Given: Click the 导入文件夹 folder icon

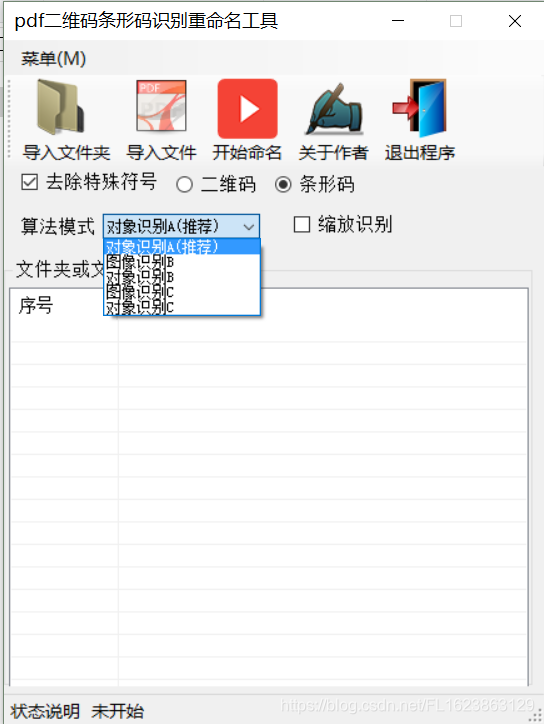Looking at the screenshot, I should [x=60, y=108].
